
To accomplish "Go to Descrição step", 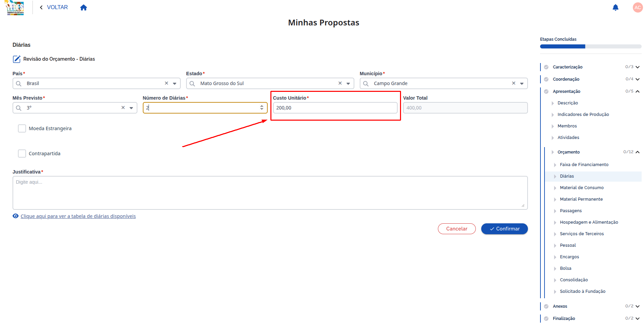I will click(x=568, y=103).
